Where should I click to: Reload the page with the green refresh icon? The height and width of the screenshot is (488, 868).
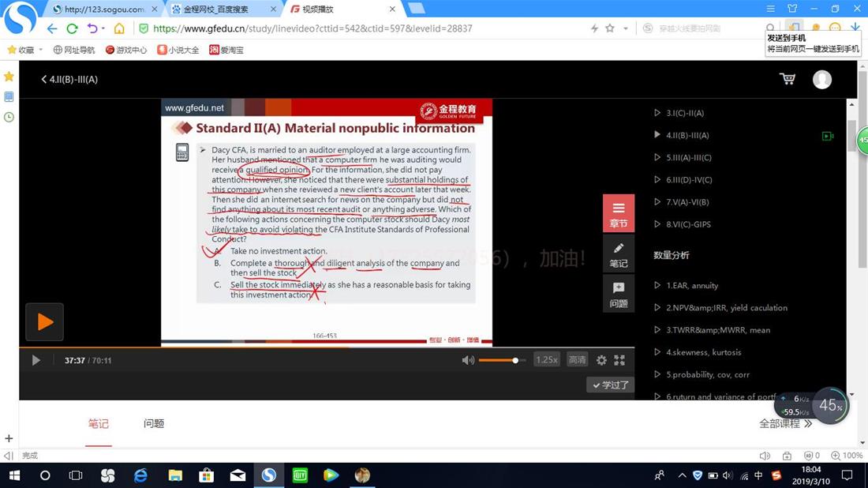72,28
